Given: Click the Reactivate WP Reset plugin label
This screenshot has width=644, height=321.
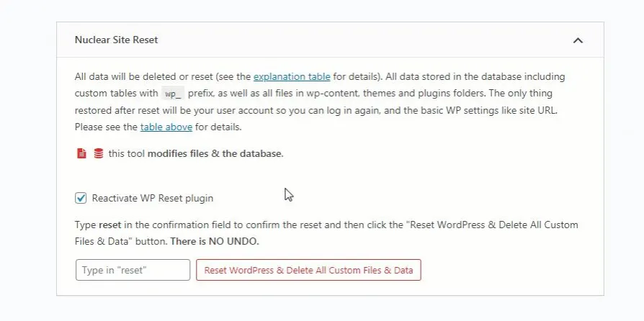Looking at the screenshot, I should click(x=153, y=198).
